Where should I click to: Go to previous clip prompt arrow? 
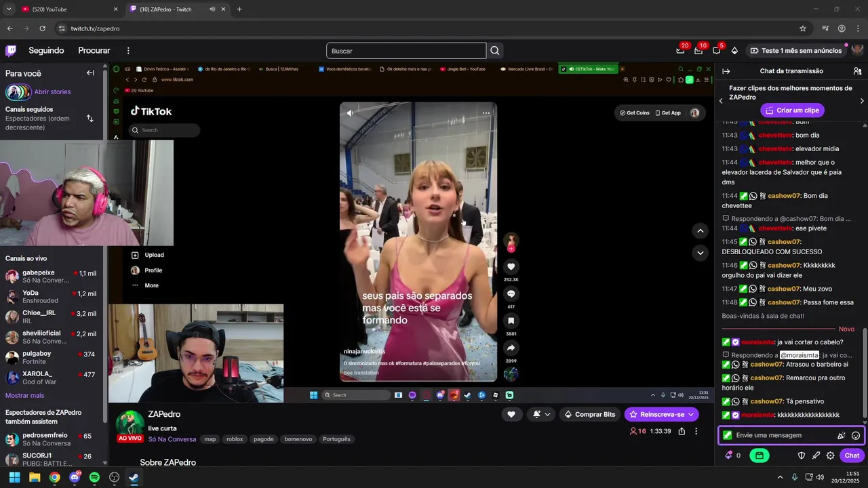(721, 101)
